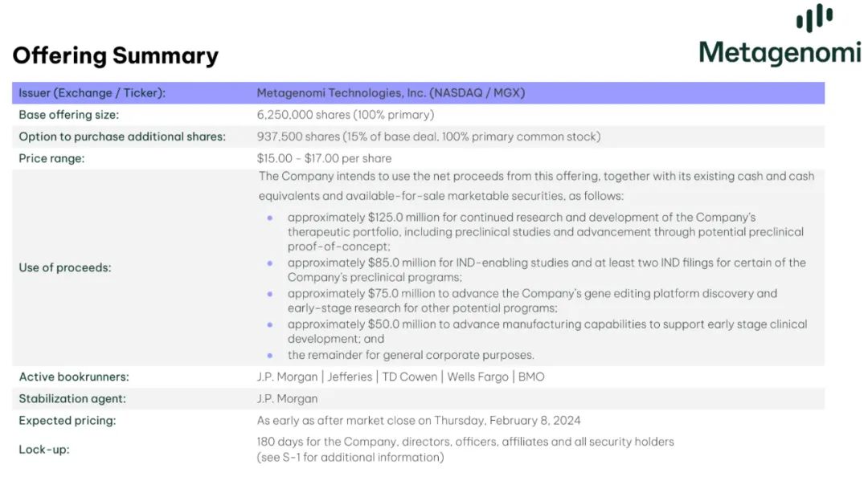Click the bullet before "approximately $85.0 million"

pos(270,263)
